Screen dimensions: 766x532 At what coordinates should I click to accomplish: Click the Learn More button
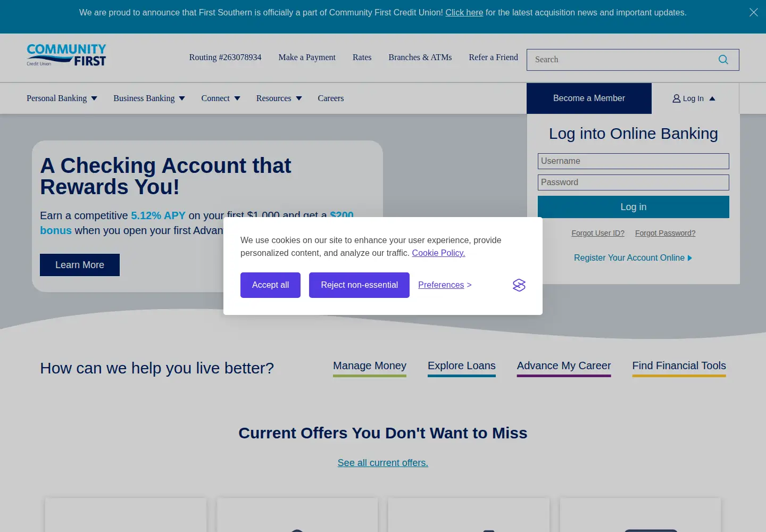click(80, 265)
